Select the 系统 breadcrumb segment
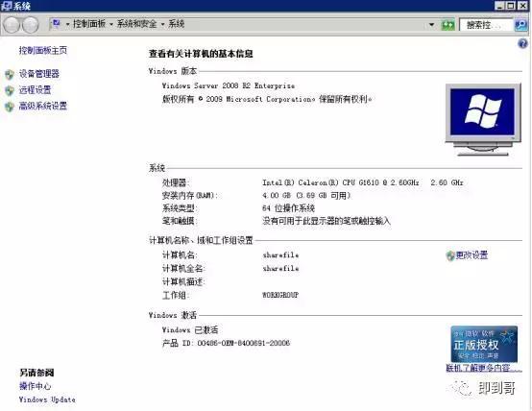The width and height of the screenshot is (532, 411). click(177, 24)
